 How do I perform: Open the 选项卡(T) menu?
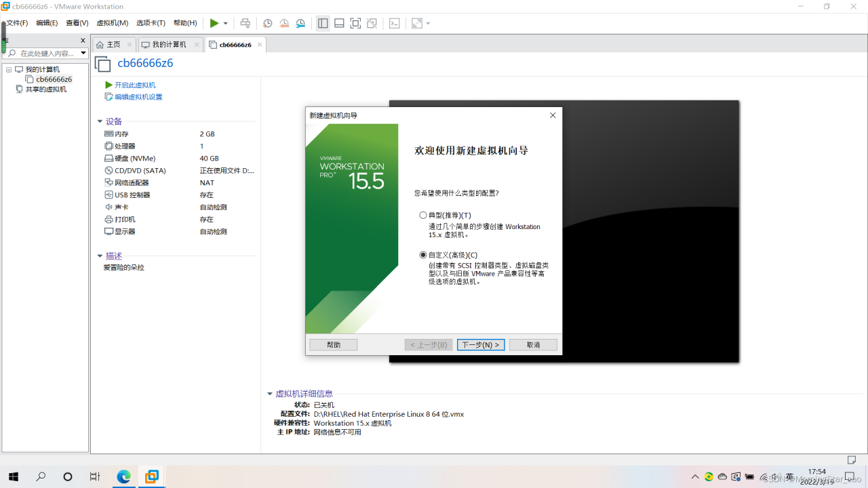tap(151, 23)
